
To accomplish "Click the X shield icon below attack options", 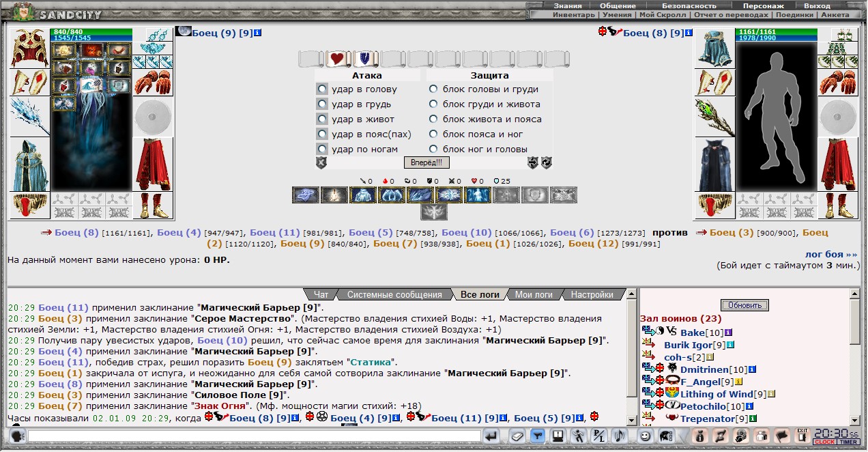I will click(x=321, y=163).
